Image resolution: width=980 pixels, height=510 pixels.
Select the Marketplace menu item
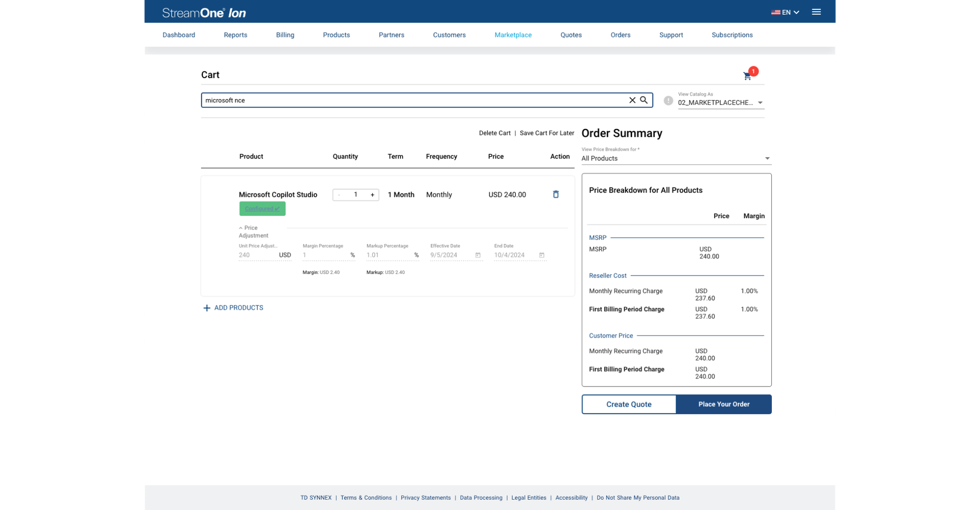tap(513, 35)
